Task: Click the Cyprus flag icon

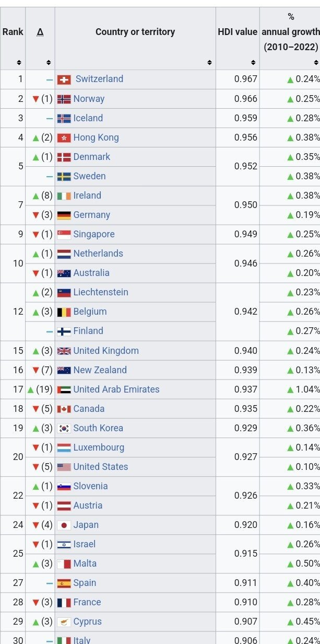Action: (64, 622)
